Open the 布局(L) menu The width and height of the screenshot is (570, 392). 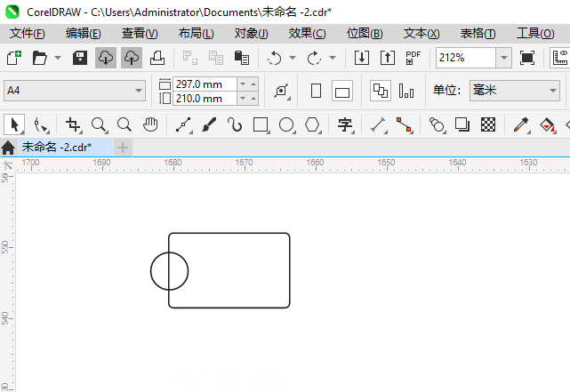click(197, 34)
